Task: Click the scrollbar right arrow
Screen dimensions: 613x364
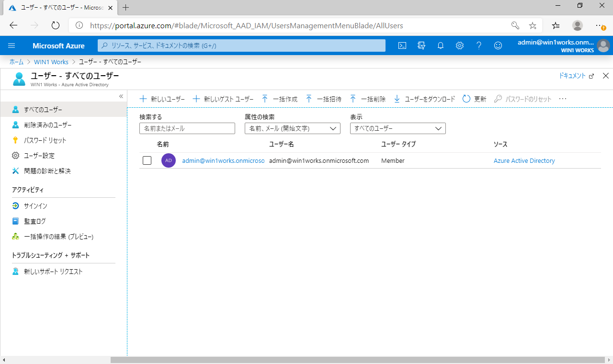Action: point(609,360)
